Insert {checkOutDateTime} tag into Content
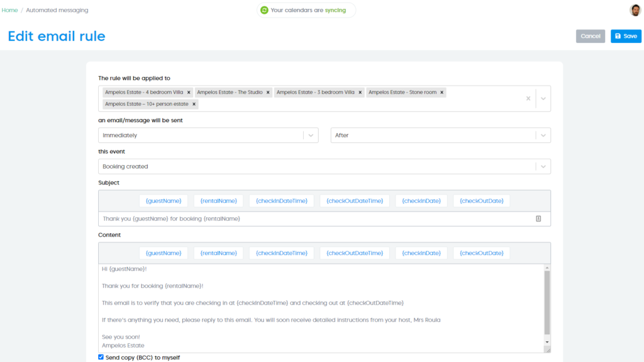 (355, 253)
